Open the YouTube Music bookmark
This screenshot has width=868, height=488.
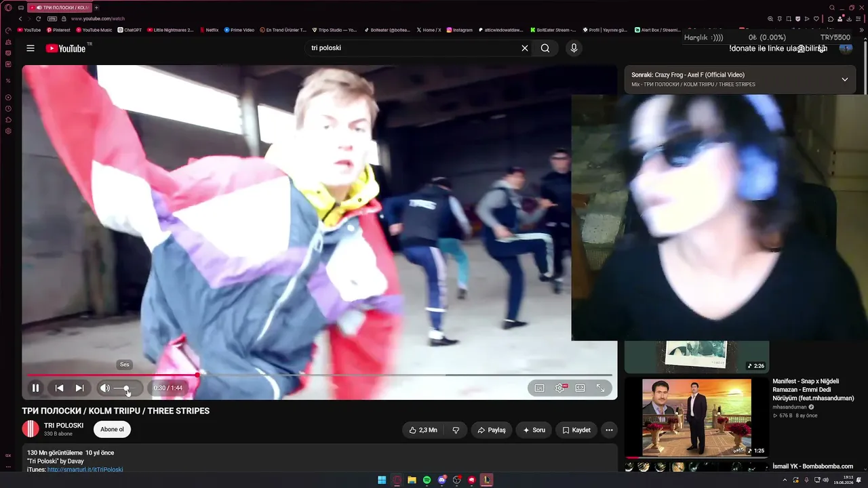pyautogui.click(x=94, y=30)
